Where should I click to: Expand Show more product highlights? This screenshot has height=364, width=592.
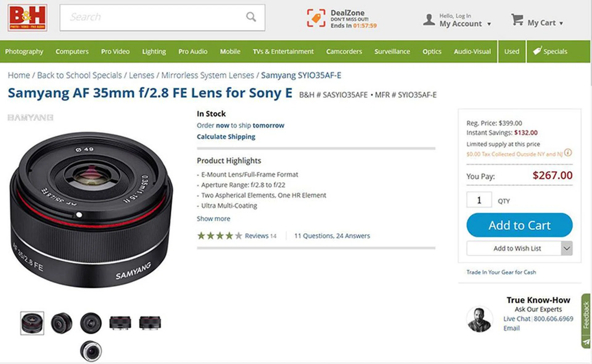click(213, 219)
